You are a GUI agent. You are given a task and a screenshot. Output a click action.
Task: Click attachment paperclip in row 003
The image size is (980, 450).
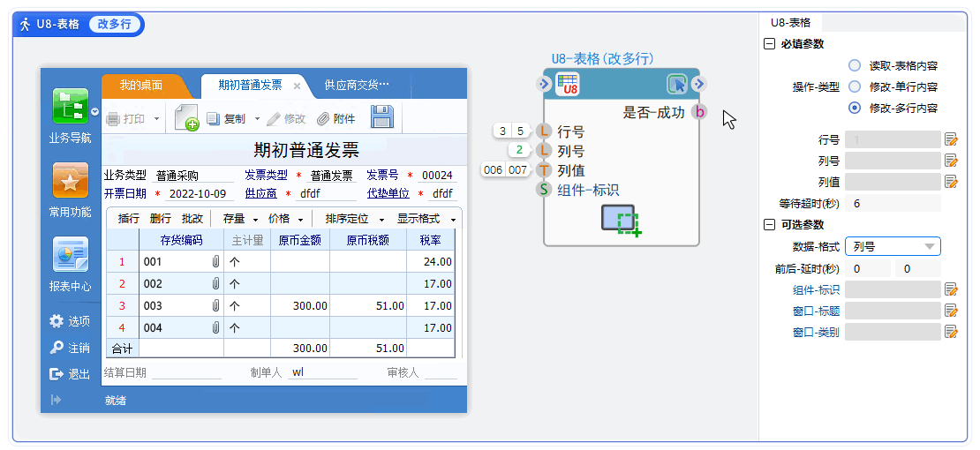coord(215,305)
